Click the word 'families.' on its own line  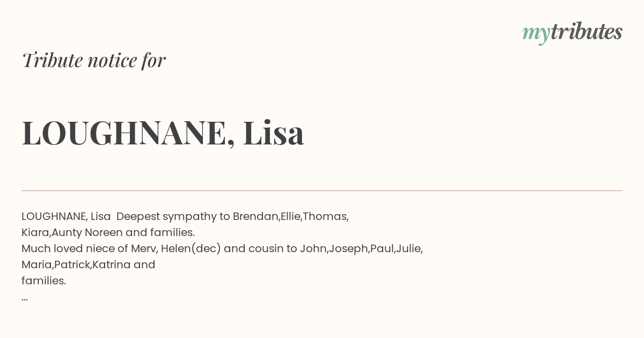coord(43,281)
